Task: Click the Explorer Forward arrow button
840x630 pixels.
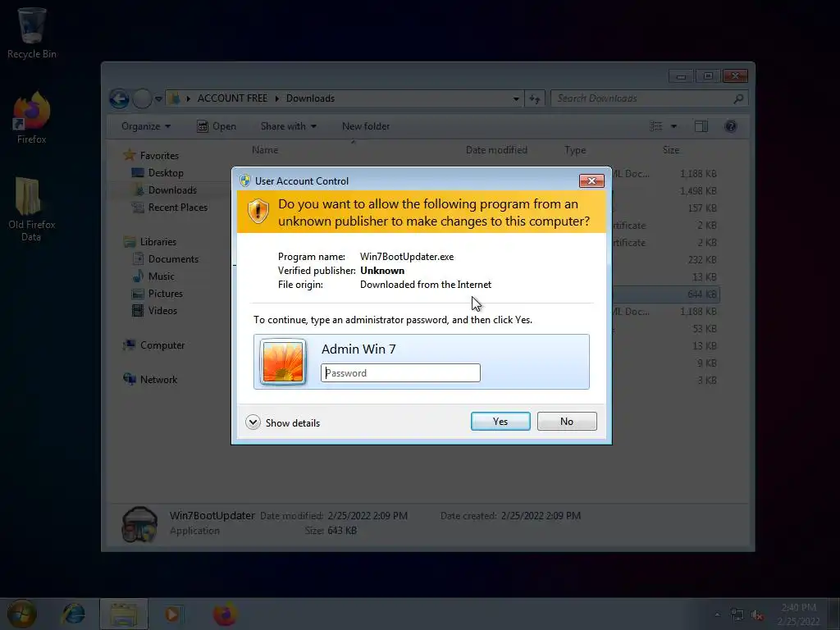Action: pos(142,98)
